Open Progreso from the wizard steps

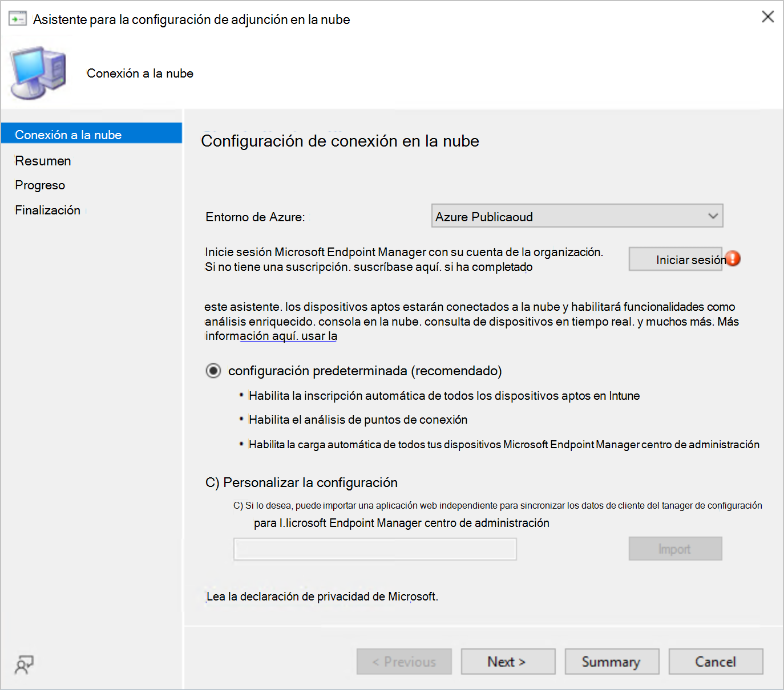click(x=40, y=185)
